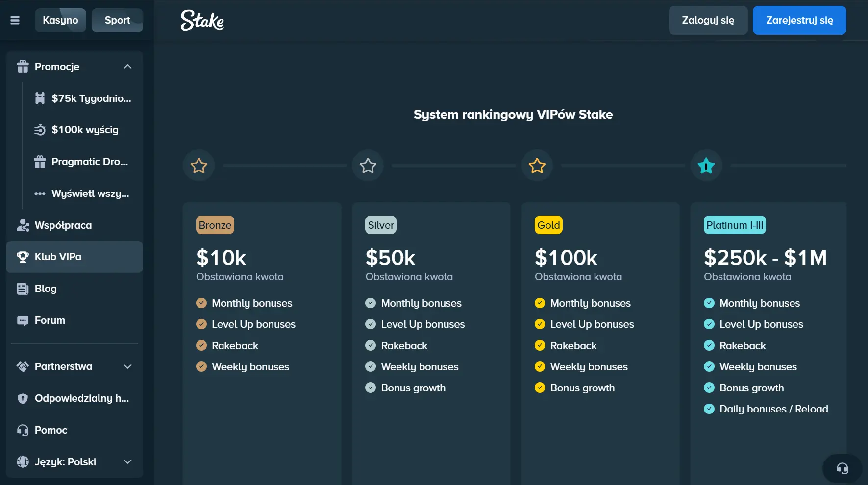
Task: Open the hamburger menu icon
Action: (x=15, y=21)
